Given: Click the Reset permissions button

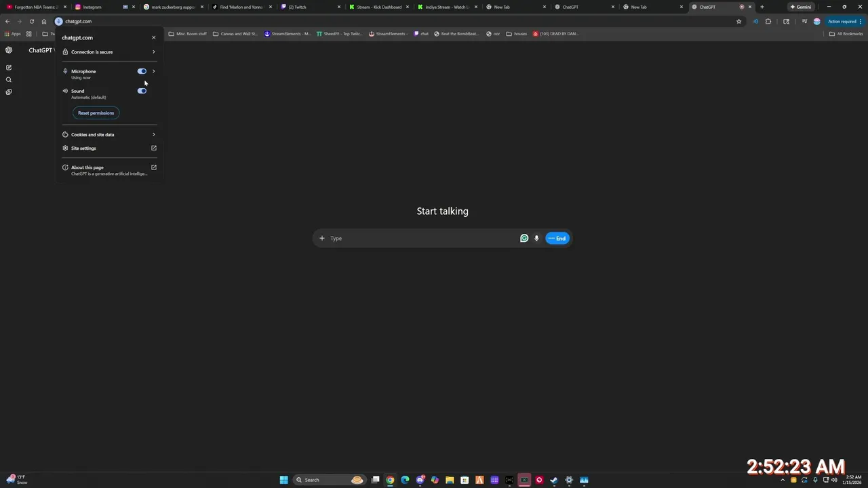Looking at the screenshot, I should point(96,113).
